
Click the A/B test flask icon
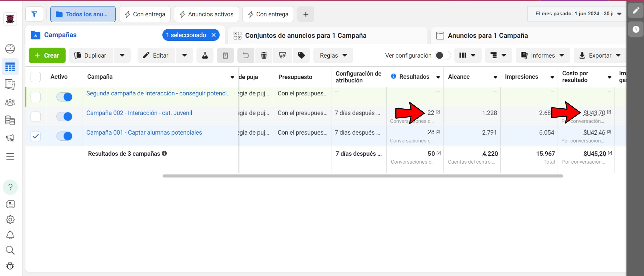pos(205,55)
